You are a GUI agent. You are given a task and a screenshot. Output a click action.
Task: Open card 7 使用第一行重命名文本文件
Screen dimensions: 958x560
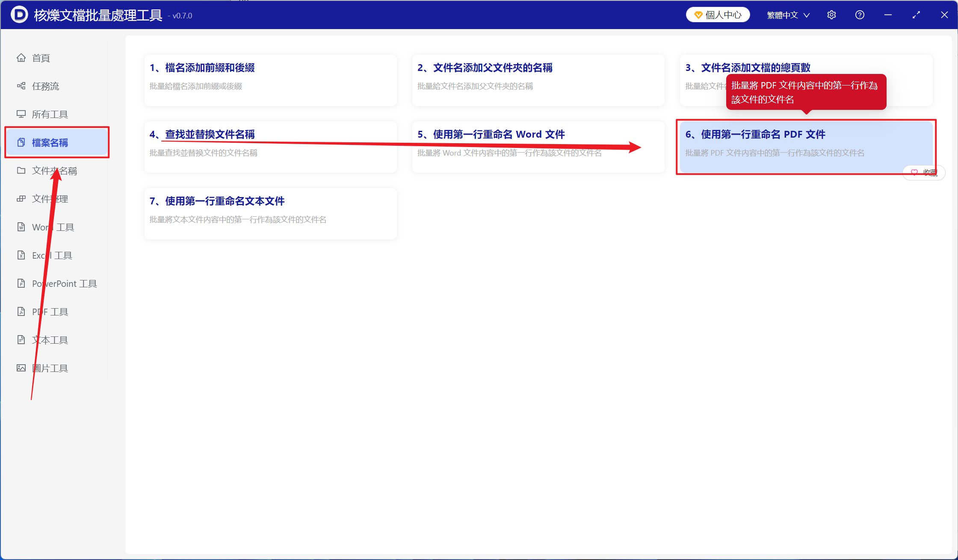(270, 214)
